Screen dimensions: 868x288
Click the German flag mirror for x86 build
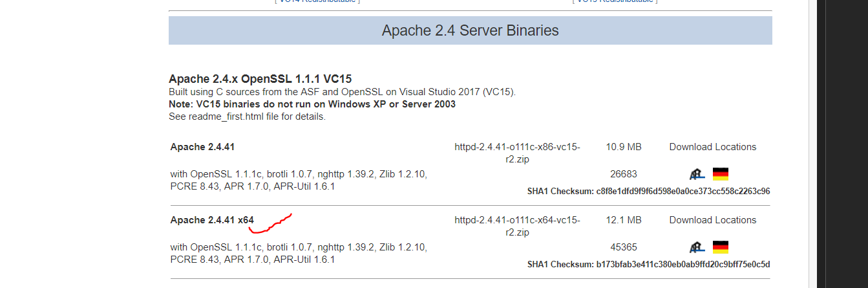click(721, 174)
